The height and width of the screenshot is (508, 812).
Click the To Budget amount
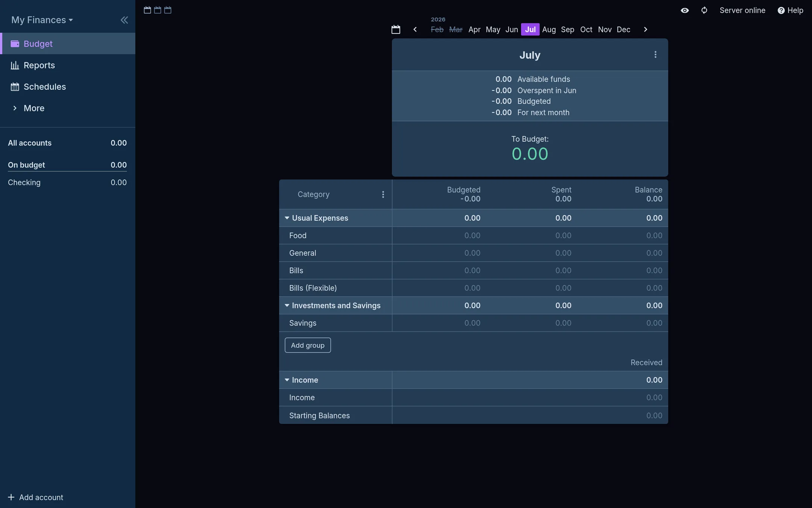point(530,154)
